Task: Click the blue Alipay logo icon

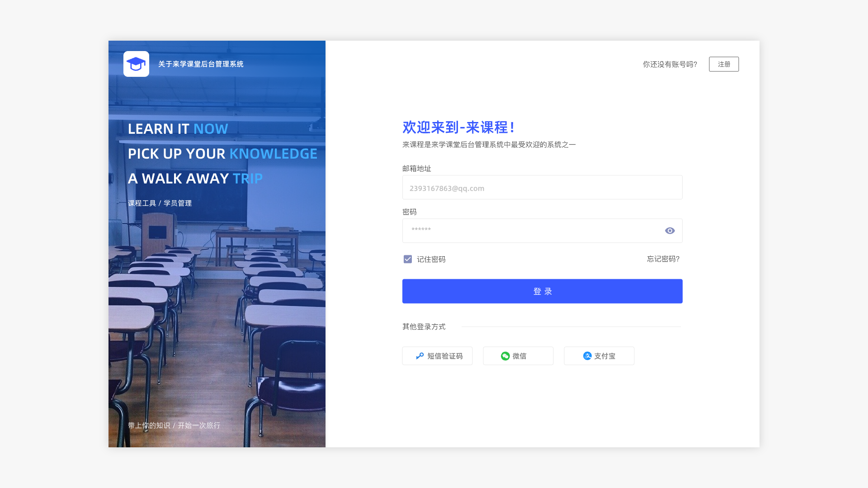Action: 587,356
